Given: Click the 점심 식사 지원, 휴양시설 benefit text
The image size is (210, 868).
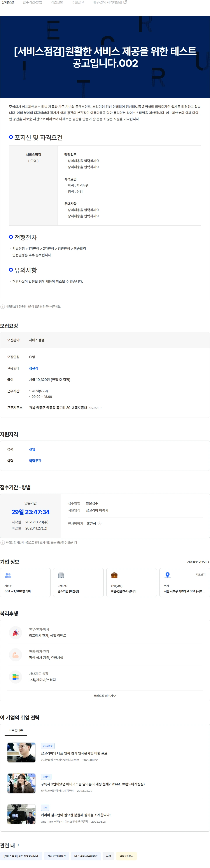Looking at the screenshot, I should click(46, 658).
